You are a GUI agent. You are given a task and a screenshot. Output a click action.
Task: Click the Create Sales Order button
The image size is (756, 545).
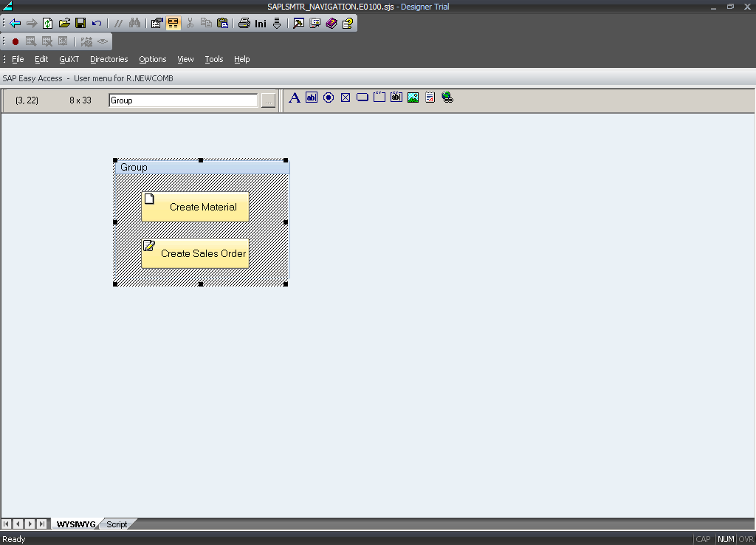click(195, 253)
